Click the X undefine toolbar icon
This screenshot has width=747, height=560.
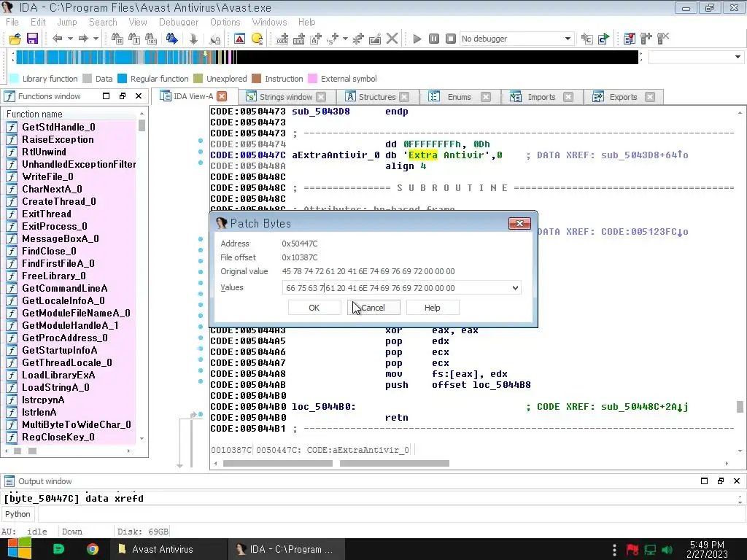392,39
